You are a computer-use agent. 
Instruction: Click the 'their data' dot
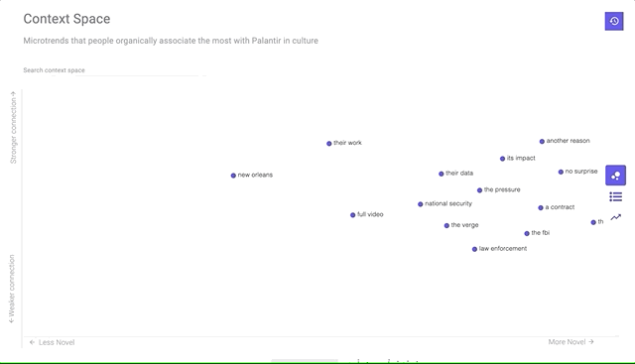pyautogui.click(x=441, y=174)
